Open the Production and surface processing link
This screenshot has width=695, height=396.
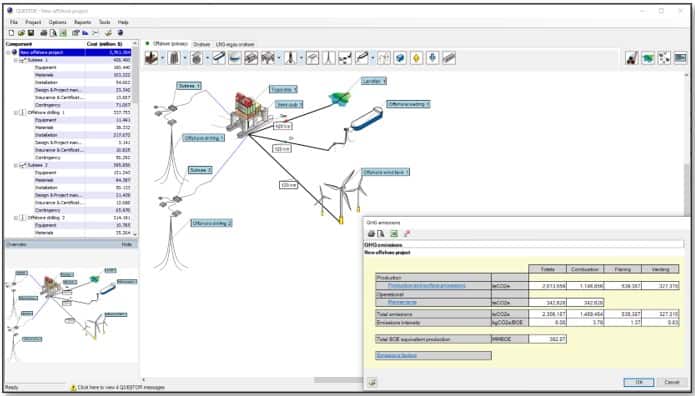pos(426,286)
